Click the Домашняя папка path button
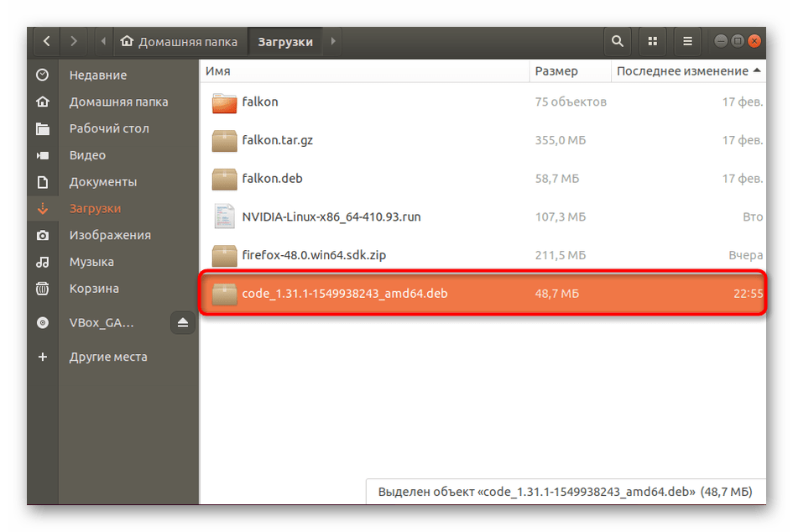 tap(180, 41)
